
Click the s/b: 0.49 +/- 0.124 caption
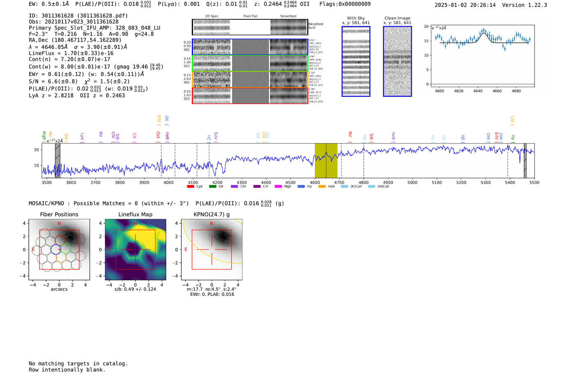click(x=135, y=289)
